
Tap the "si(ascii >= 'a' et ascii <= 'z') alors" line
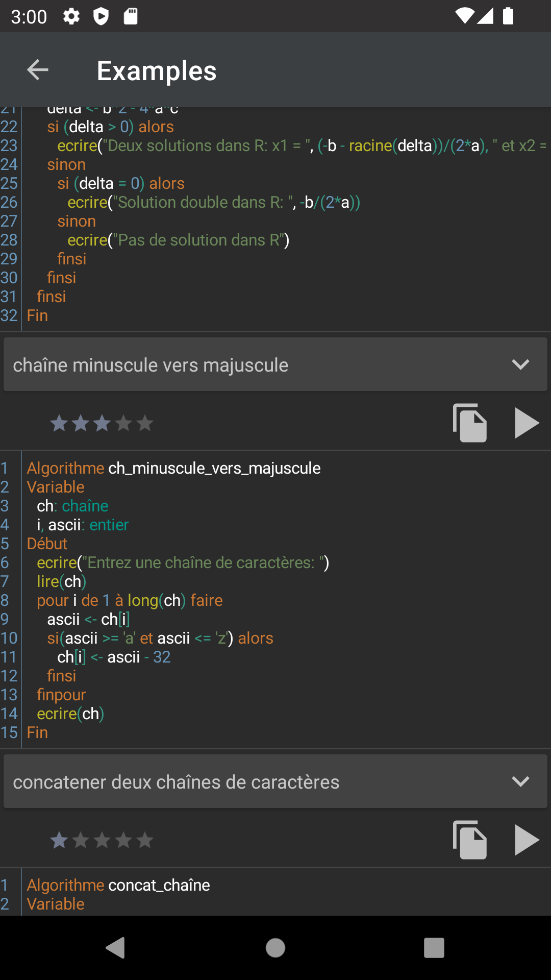pos(160,638)
